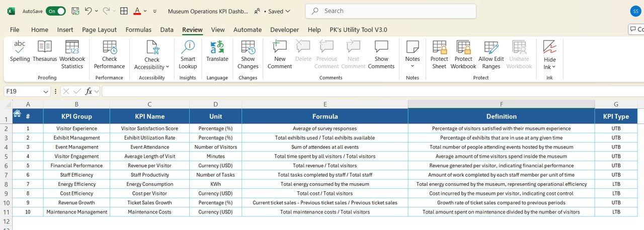The image size is (644, 230).
Task: Click Protect Sheet
Action: (x=439, y=55)
